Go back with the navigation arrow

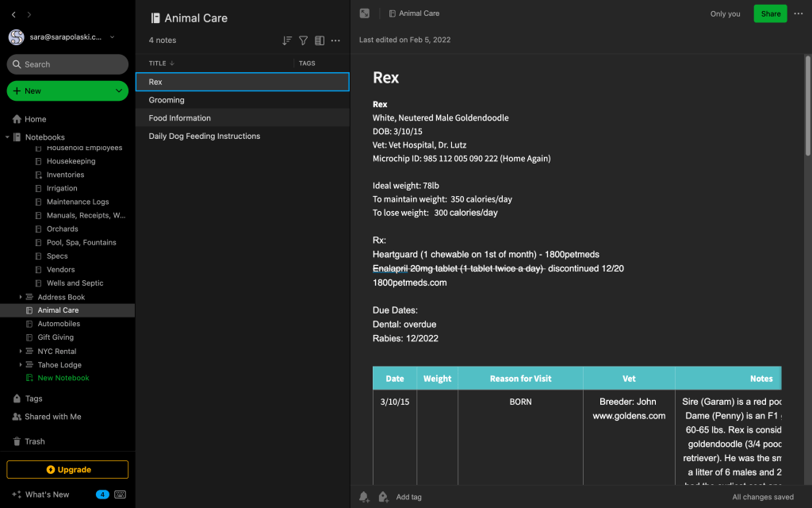(13, 15)
